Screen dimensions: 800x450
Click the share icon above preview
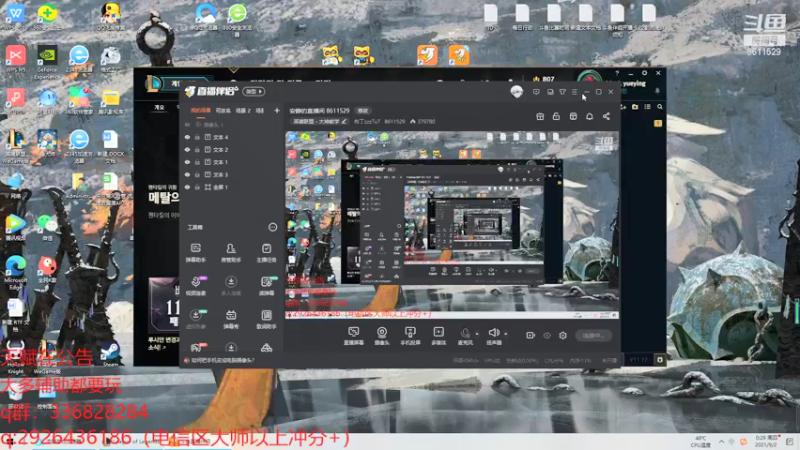click(606, 116)
